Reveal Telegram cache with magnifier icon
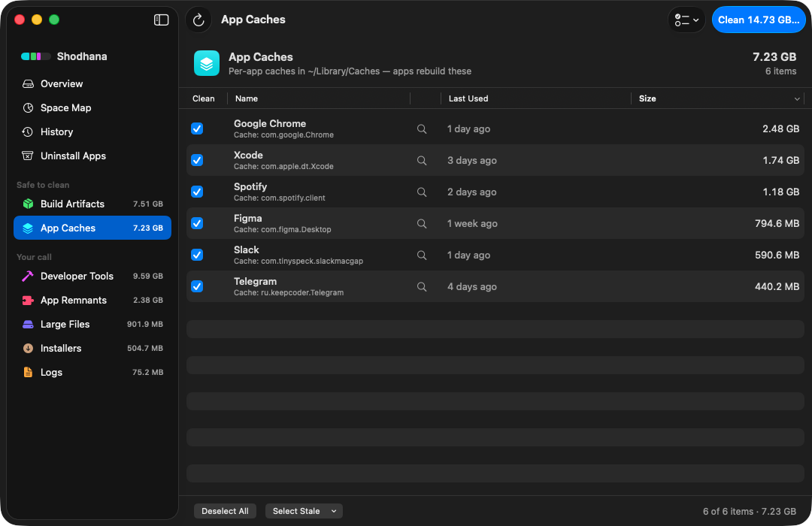 coord(422,287)
